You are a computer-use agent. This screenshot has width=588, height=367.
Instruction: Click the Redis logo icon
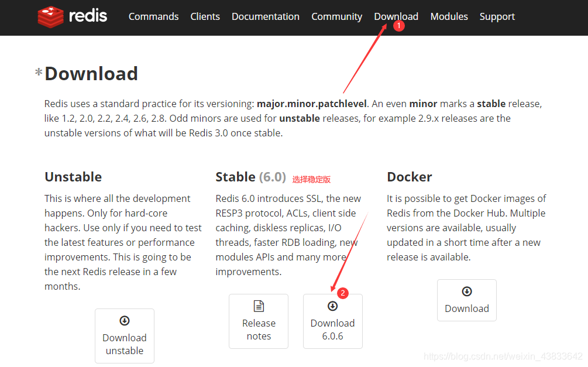(x=51, y=17)
